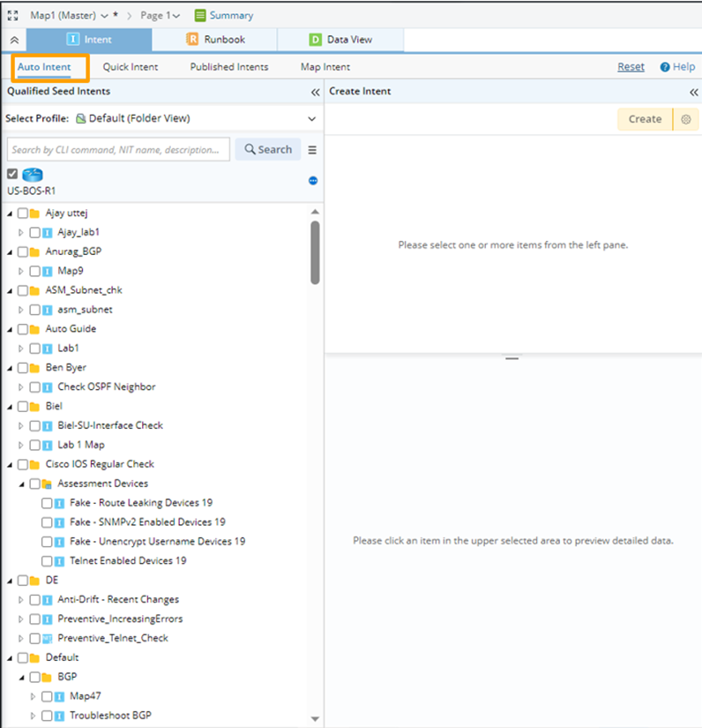Click the Cisco IOS Regular Check folder icon
This screenshot has height=728, width=702.
34,465
